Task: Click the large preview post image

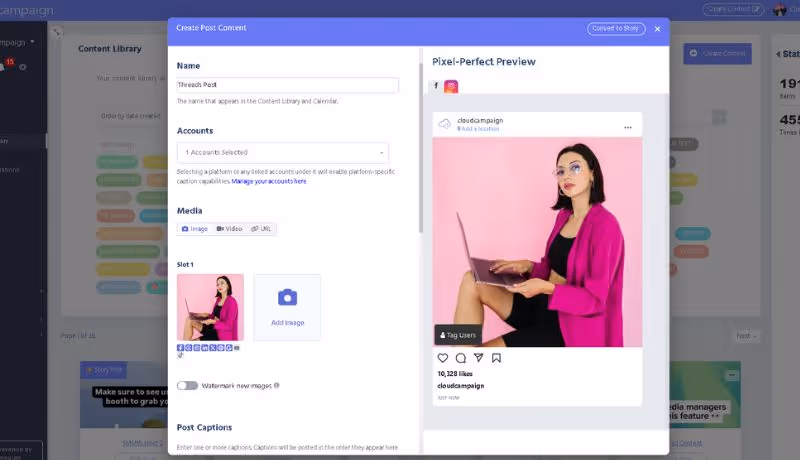Action: [537, 242]
